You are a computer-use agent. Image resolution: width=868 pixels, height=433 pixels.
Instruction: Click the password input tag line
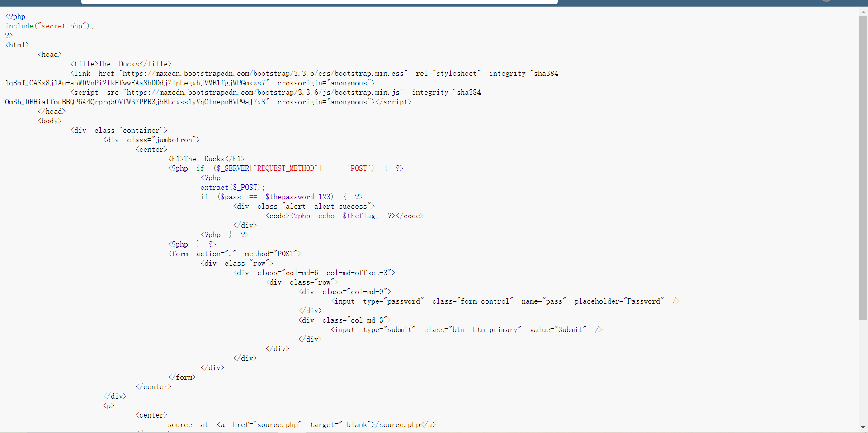(x=505, y=301)
